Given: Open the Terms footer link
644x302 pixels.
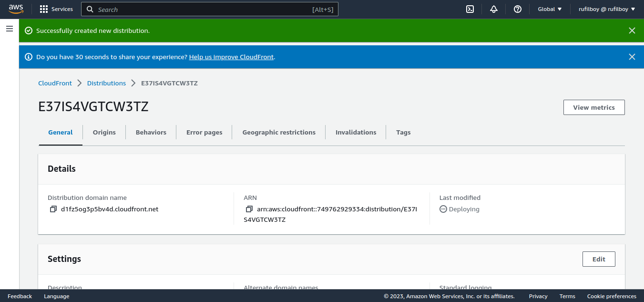Looking at the screenshot, I should pyautogui.click(x=567, y=296).
